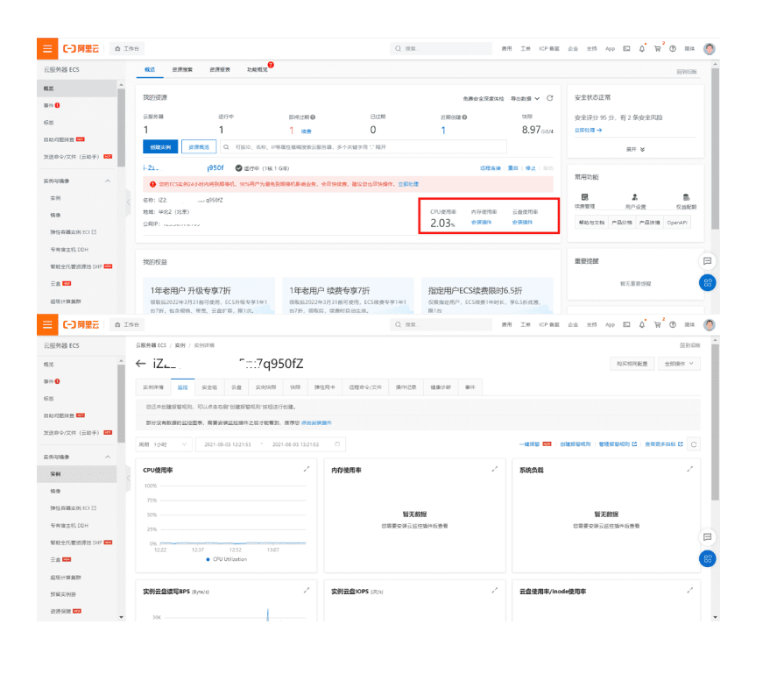Image resolution: width=784 pixels, height=681 pixels.
Task: Click upper sidebar scrollbar
Action: (121, 127)
